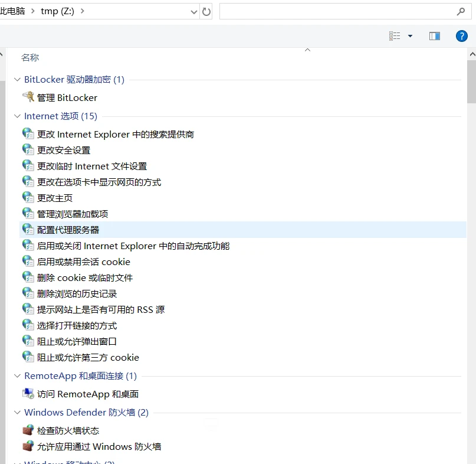Collapse the Windows Defender 防火墙 group
This screenshot has height=464, width=476.
17,412
